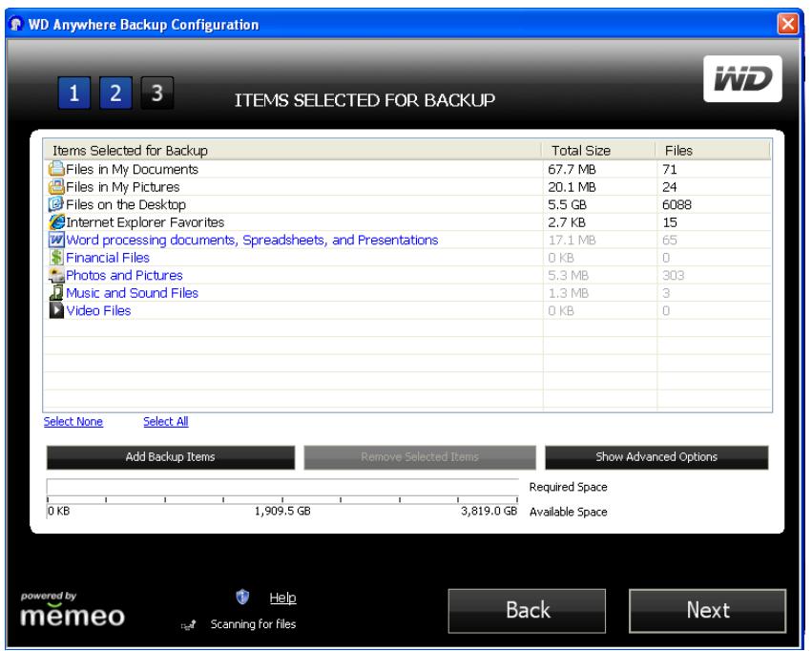Screen dimensions: 812x651
Task: Click the 5.5 GB size value
Action: (567, 204)
